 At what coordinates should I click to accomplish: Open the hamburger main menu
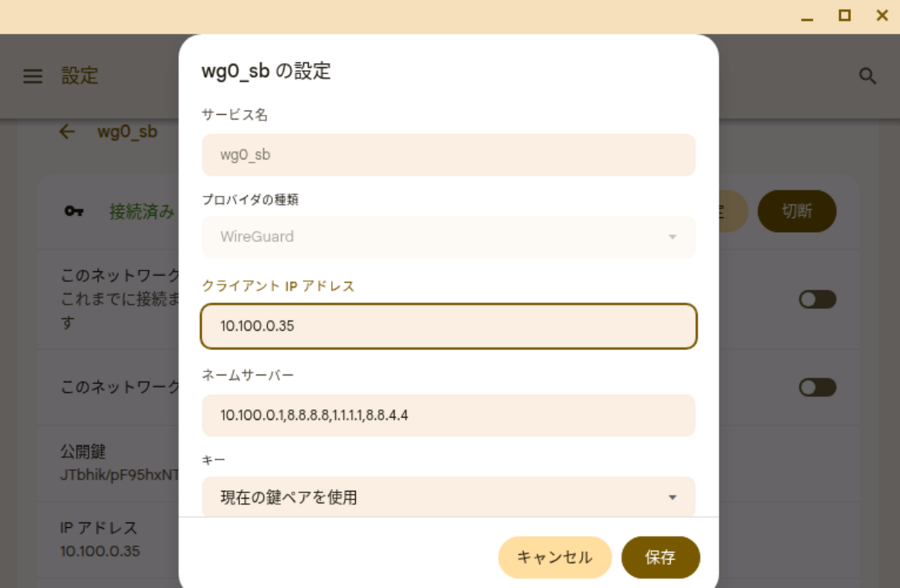[33, 76]
